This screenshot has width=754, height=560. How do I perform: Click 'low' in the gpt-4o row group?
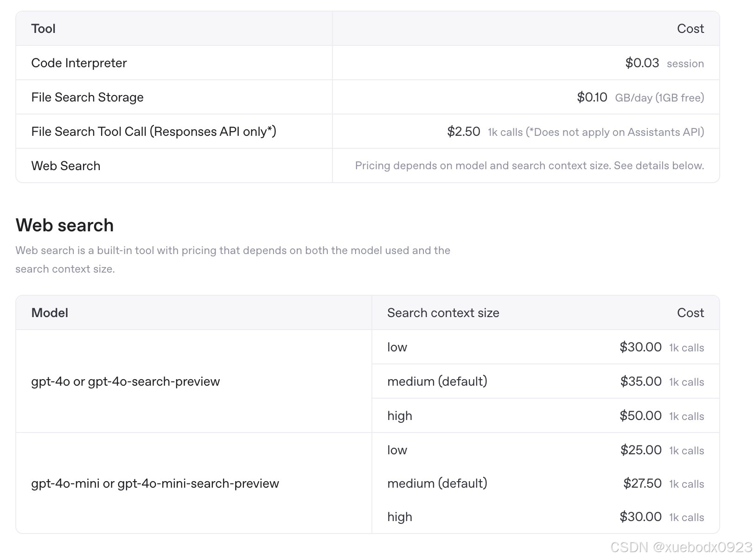397,347
